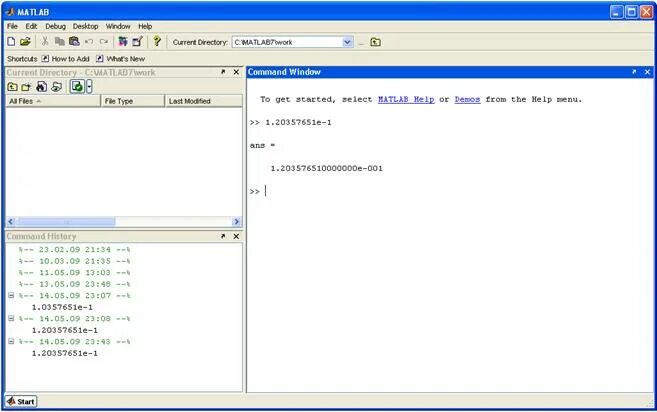Image resolution: width=657 pixels, height=412 pixels.
Task: Click the Copy toolbar icon
Action: pos(59,41)
